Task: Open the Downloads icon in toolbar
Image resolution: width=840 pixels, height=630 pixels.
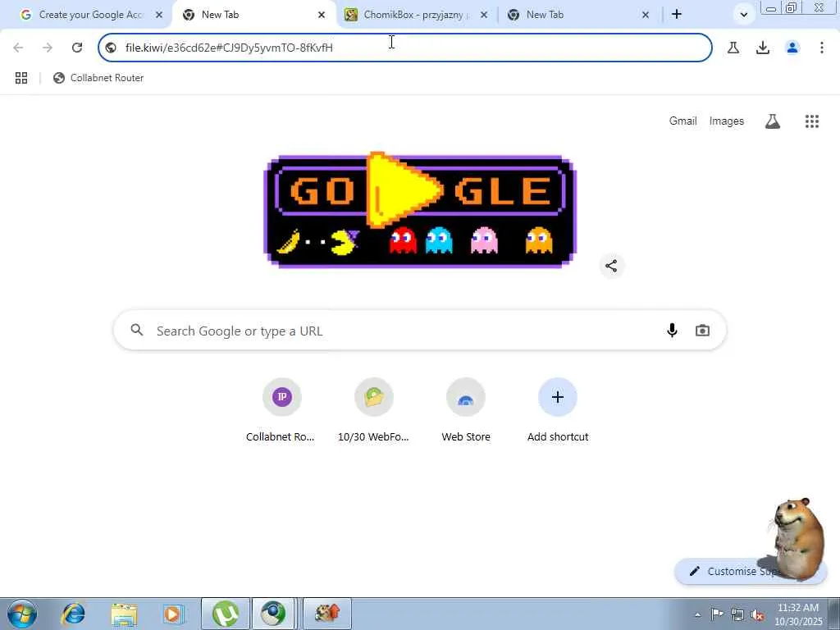Action: 763,48
